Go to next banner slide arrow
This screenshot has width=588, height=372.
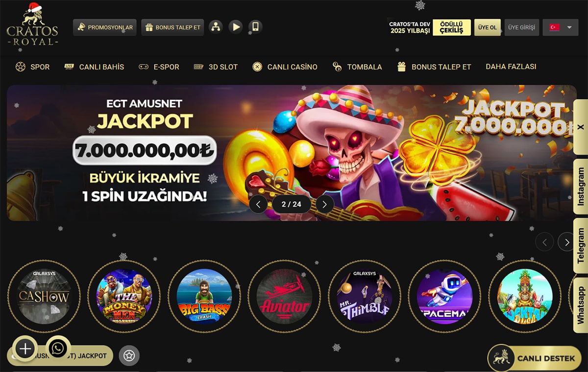324,204
